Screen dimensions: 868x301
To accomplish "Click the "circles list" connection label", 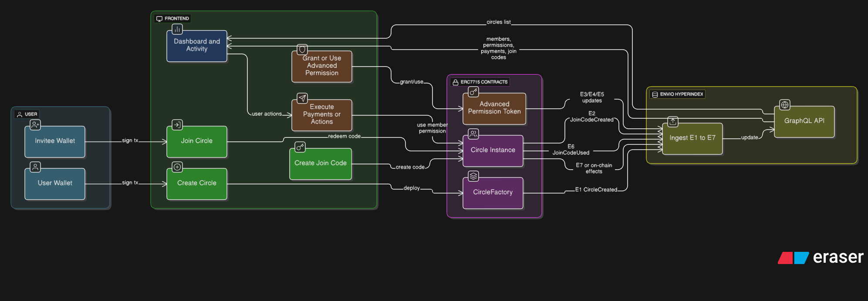I will (x=499, y=22).
